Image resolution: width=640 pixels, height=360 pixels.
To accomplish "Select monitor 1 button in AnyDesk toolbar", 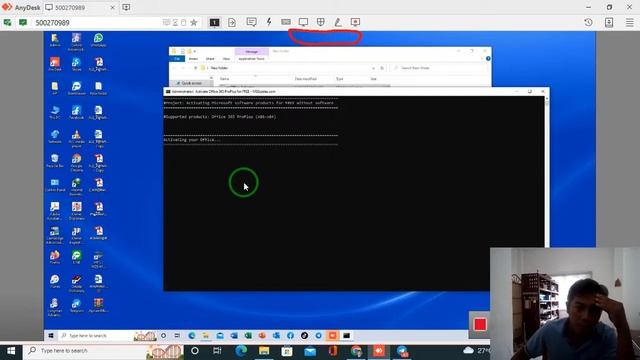I will 214,22.
